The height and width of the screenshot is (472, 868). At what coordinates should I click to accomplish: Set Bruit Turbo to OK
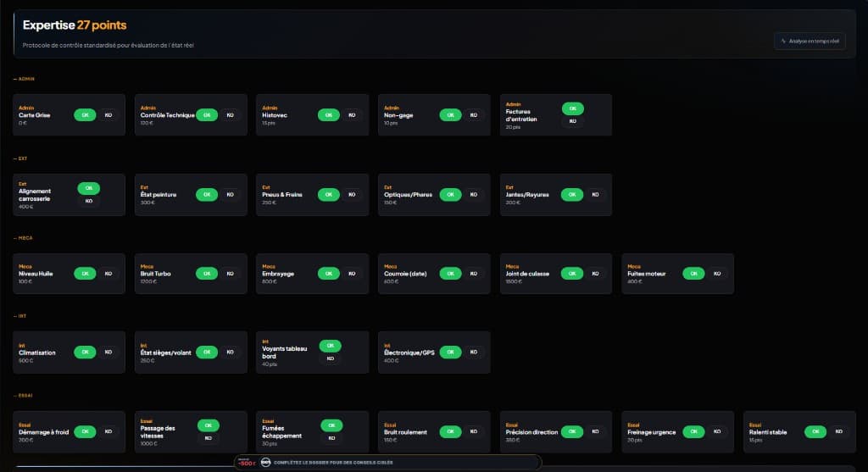point(207,274)
